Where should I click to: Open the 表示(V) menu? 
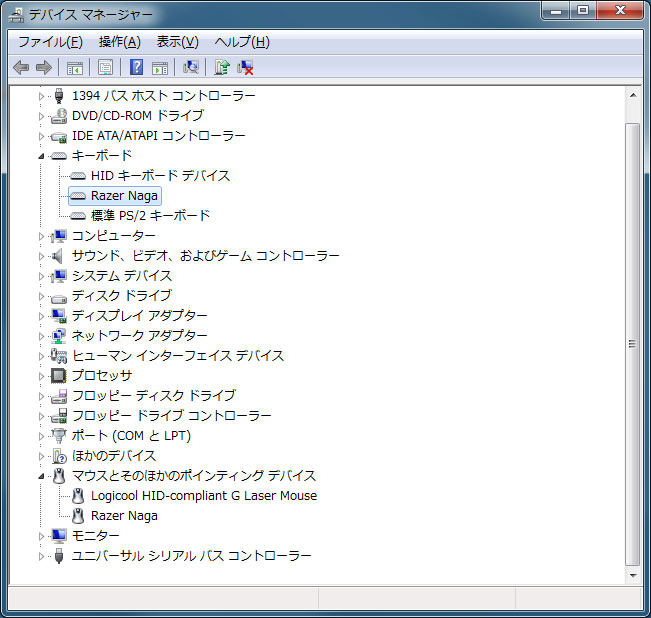pyautogui.click(x=177, y=42)
